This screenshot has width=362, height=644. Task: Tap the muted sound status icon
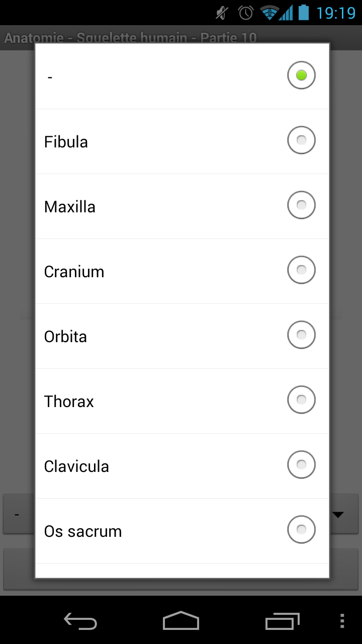222,13
